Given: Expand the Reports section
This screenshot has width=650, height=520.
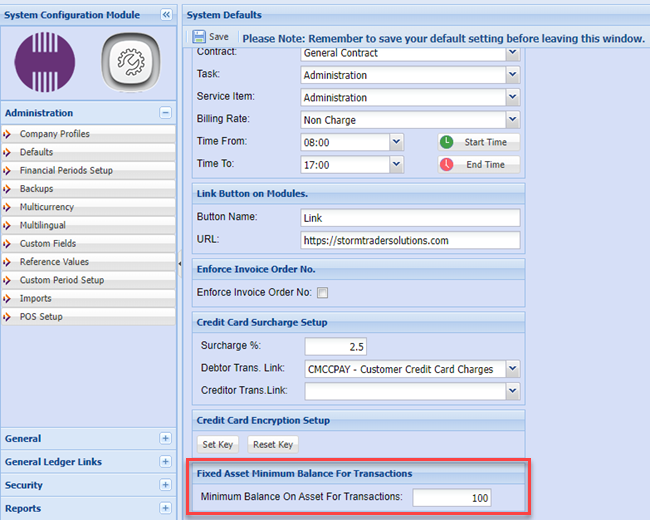Looking at the screenshot, I should pyautogui.click(x=165, y=508).
